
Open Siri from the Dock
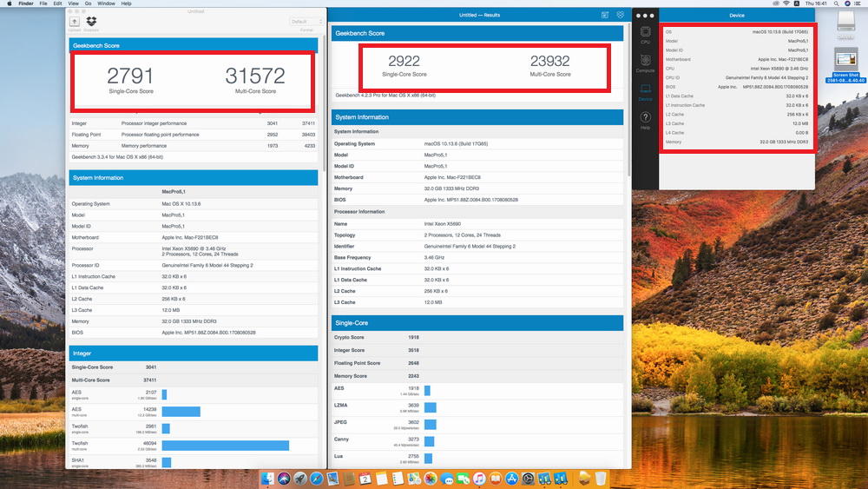point(284,479)
